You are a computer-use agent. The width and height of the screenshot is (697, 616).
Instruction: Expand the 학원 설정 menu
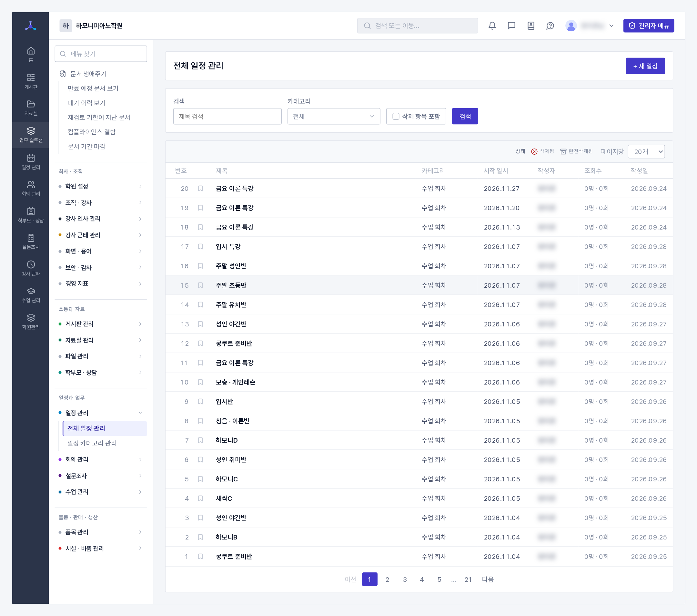coord(101,186)
